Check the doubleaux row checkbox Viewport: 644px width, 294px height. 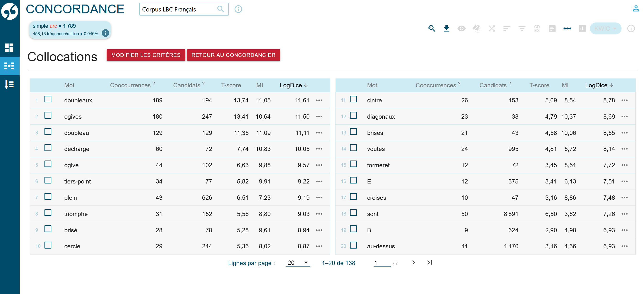[48, 99]
